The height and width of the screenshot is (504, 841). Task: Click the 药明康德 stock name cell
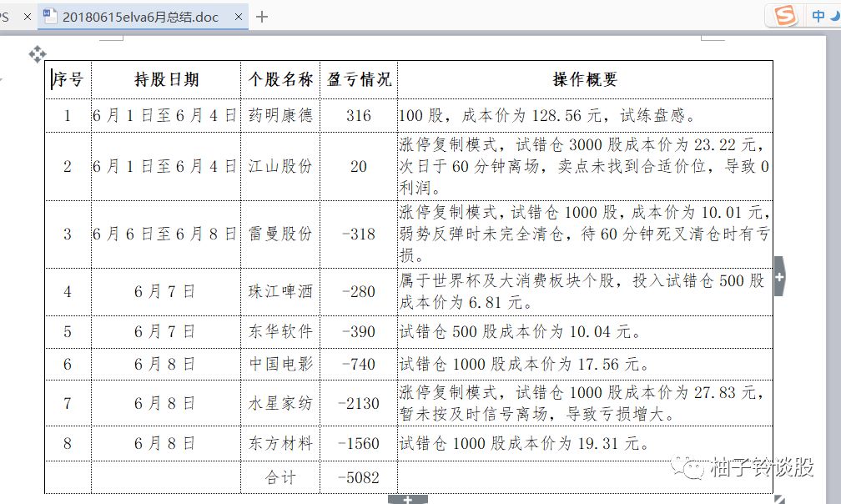pyautogui.click(x=280, y=115)
